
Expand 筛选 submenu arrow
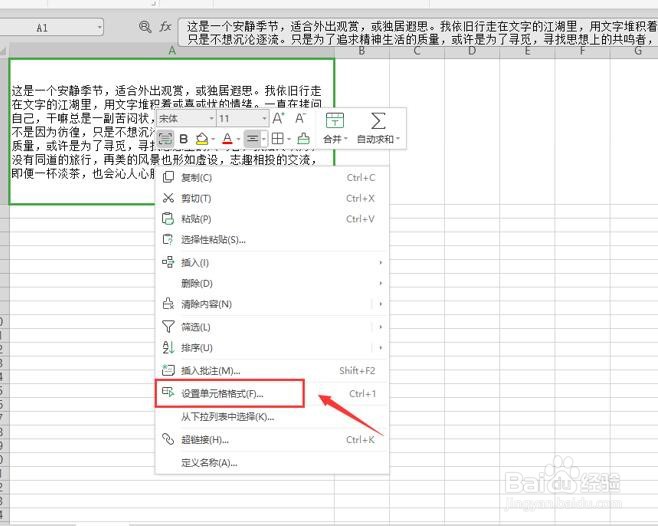coord(380,327)
